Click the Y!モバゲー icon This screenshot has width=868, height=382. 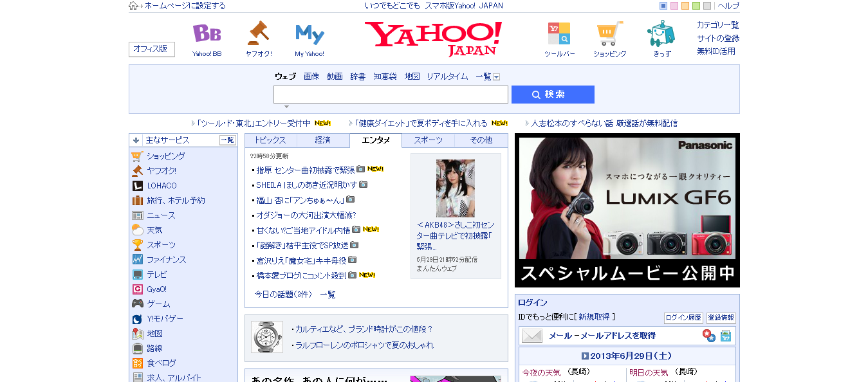point(137,318)
